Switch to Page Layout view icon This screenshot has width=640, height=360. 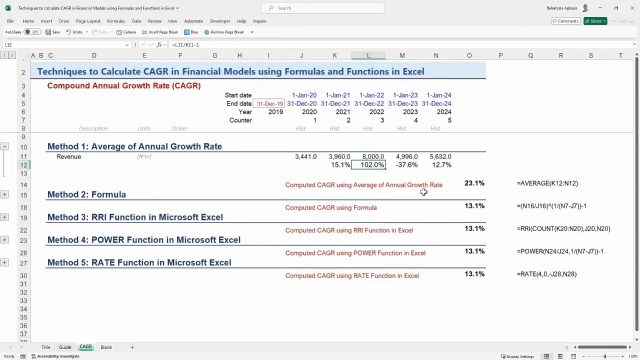560,356
